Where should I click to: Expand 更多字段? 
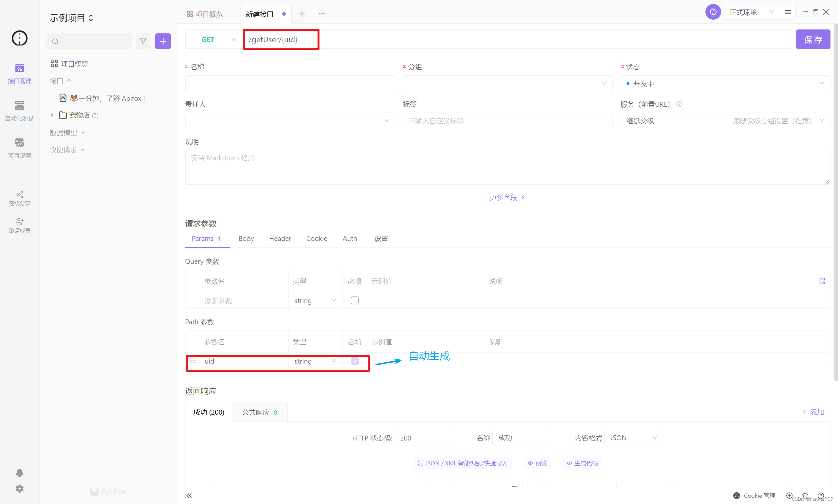point(507,197)
